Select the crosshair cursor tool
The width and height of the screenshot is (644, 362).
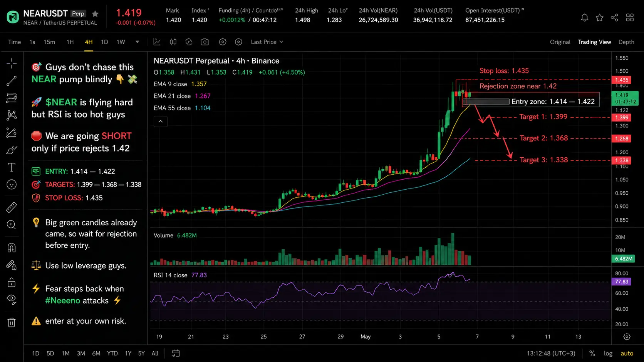coord(12,63)
